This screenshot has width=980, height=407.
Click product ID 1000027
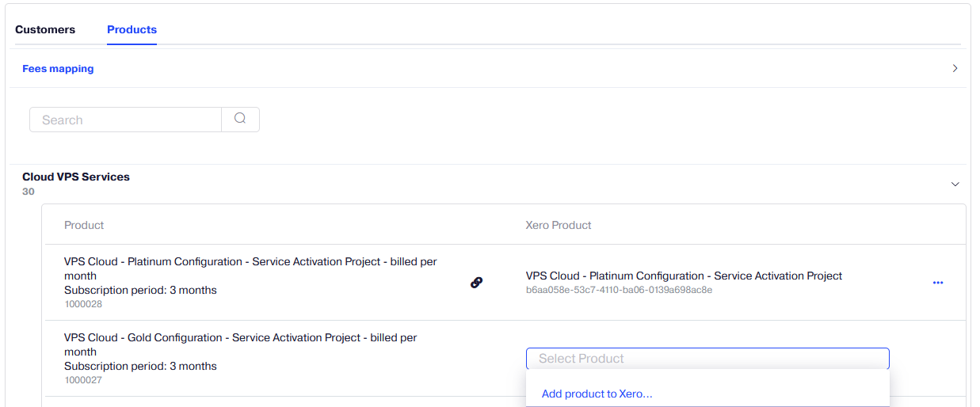point(83,380)
